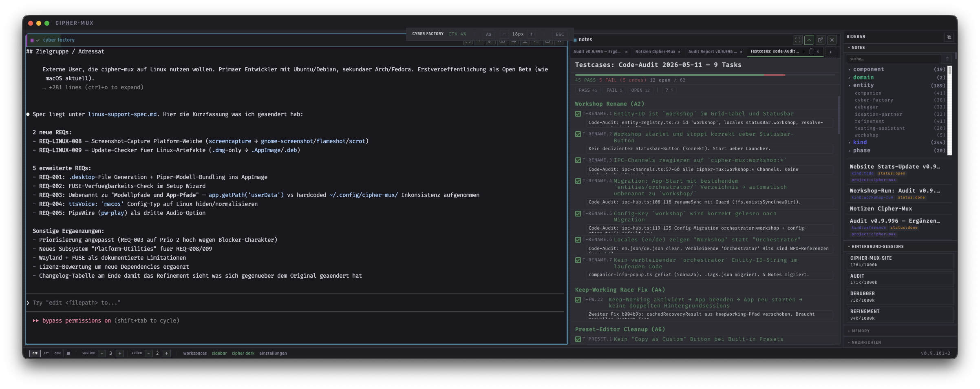Screen dimensions: 980x389
Task: Decrease the spalten column count
Action: [x=102, y=354]
